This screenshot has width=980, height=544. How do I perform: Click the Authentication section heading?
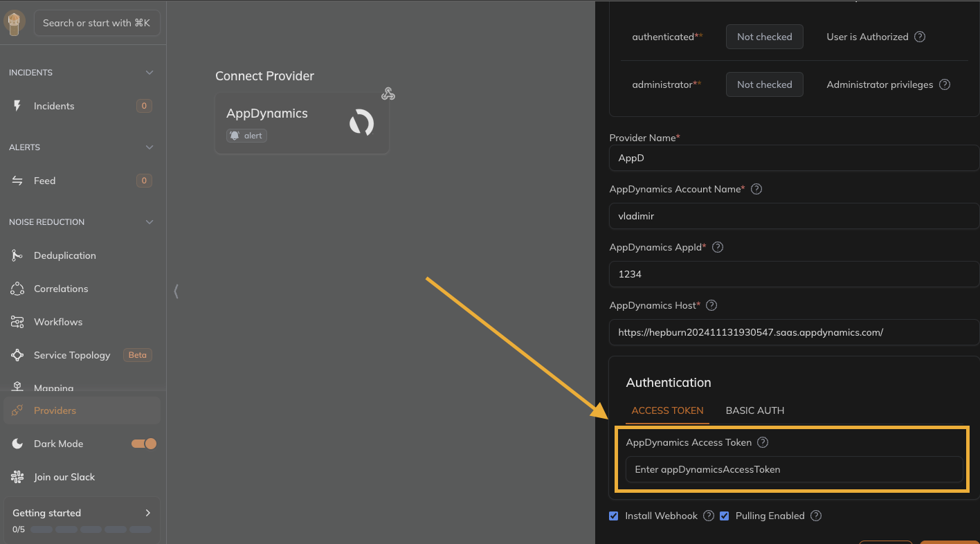pos(669,383)
